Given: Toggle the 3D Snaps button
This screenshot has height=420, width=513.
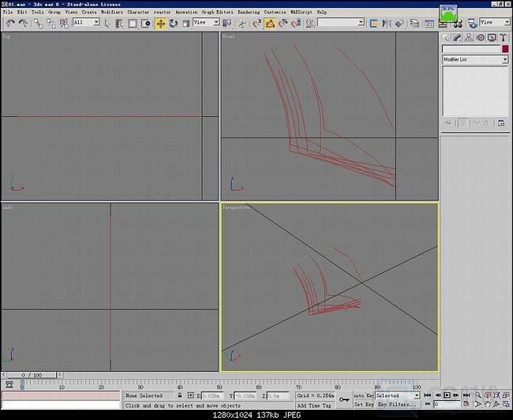Looking at the screenshot, I should pos(257,23).
